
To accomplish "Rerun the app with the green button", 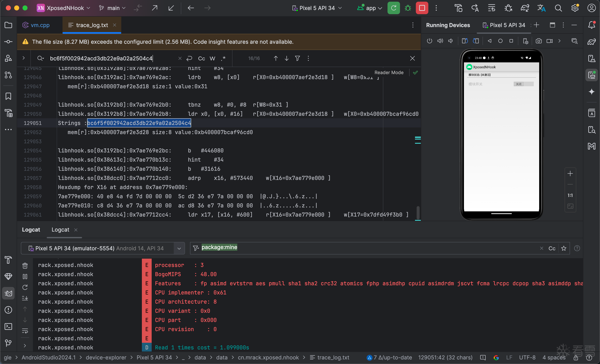I will point(394,8).
